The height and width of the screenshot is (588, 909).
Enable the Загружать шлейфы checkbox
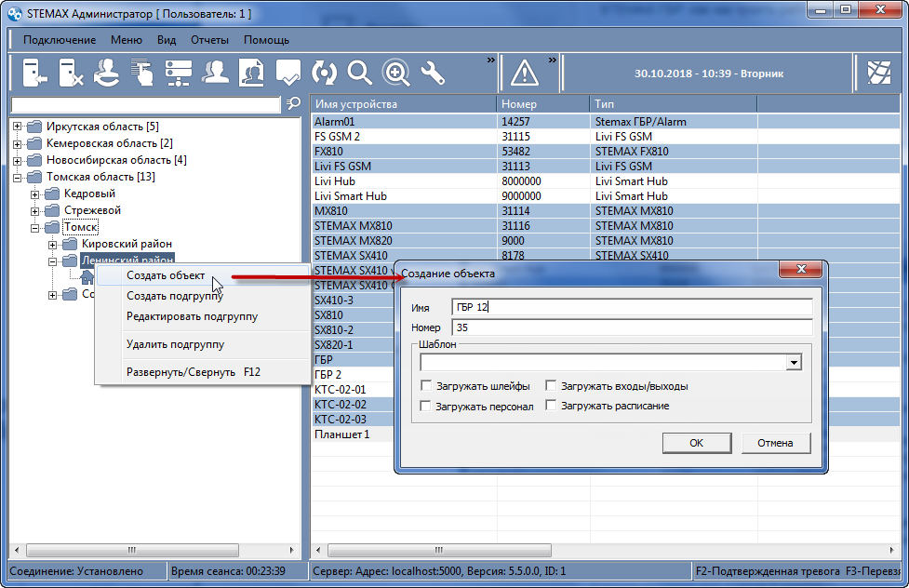point(426,385)
